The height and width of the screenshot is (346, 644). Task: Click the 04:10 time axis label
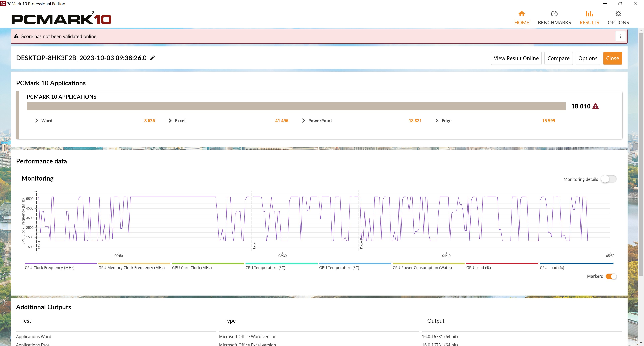click(x=446, y=256)
